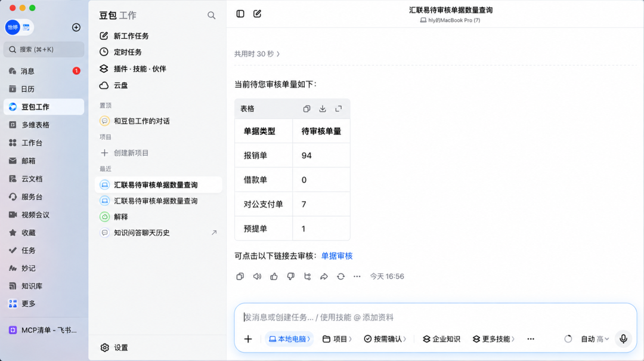Viewport: 644px width, 361px height.
Task: Expand 共用时 30 秒 details
Action: tap(257, 54)
